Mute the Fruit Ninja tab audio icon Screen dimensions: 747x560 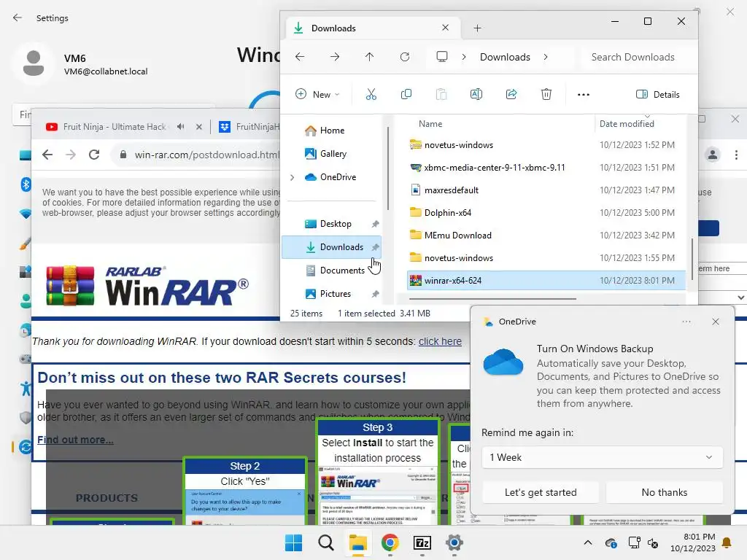click(x=181, y=127)
